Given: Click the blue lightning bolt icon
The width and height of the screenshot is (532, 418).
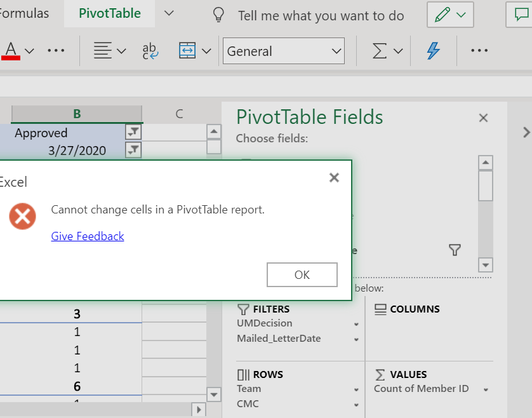Looking at the screenshot, I should pyautogui.click(x=433, y=51).
